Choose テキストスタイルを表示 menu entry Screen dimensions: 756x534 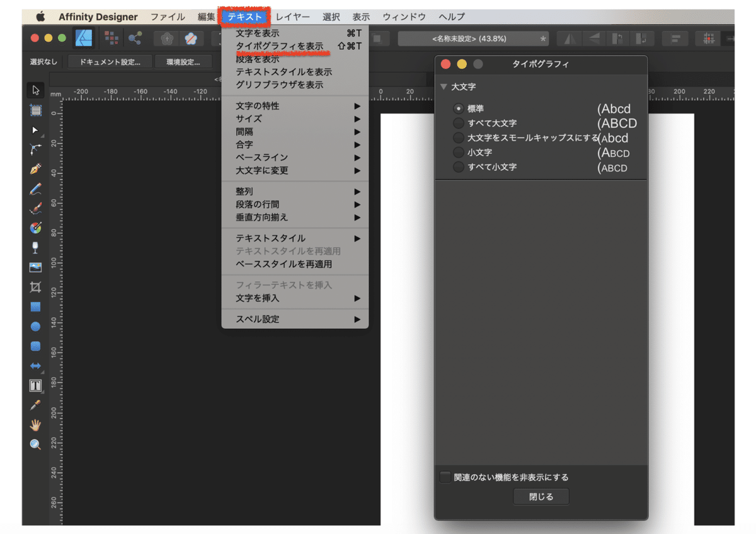(295, 72)
